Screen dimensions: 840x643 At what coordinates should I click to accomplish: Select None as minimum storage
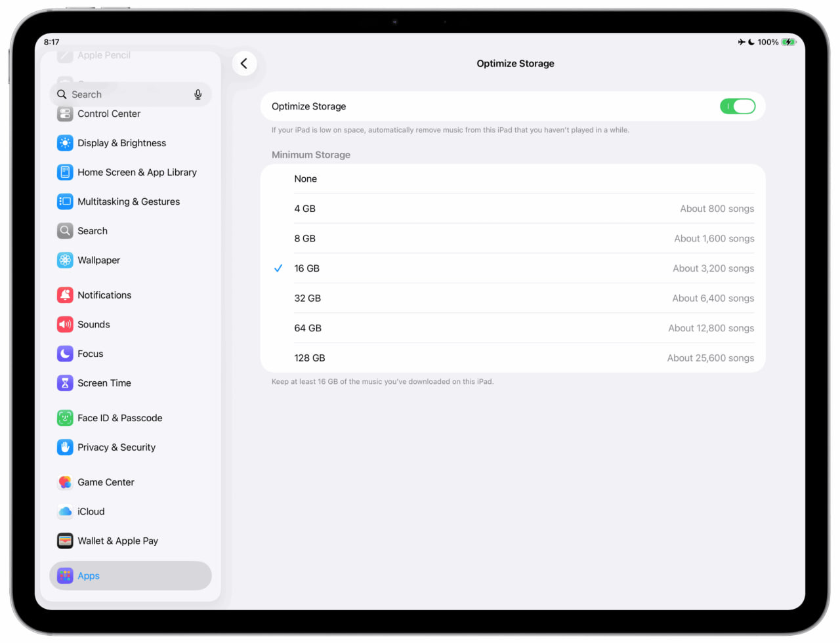tap(512, 179)
